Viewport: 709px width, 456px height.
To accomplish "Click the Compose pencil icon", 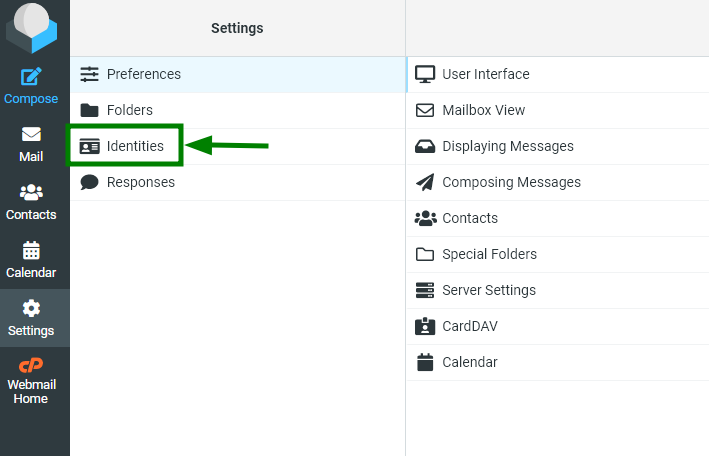I will 31,76.
